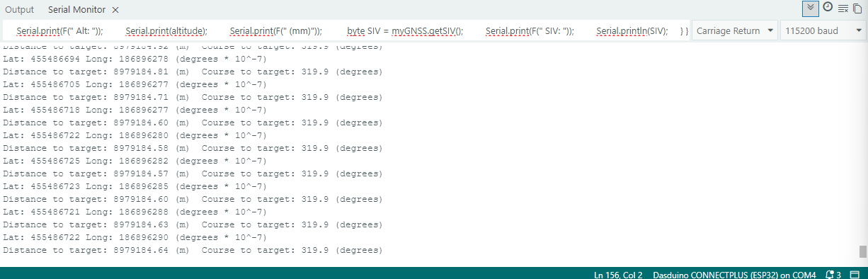Image resolution: width=868 pixels, height=279 pixels.
Task: Toggle autoscroll double-chevron icon
Action: tap(811, 8)
